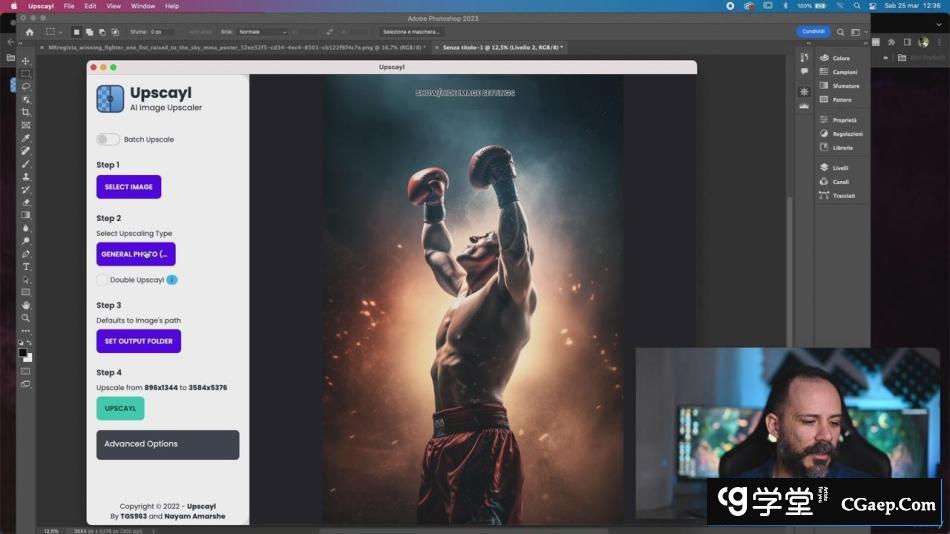The image size is (950, 534).
Task: Open the Livelli panel
Action: [x=842, y=168]
